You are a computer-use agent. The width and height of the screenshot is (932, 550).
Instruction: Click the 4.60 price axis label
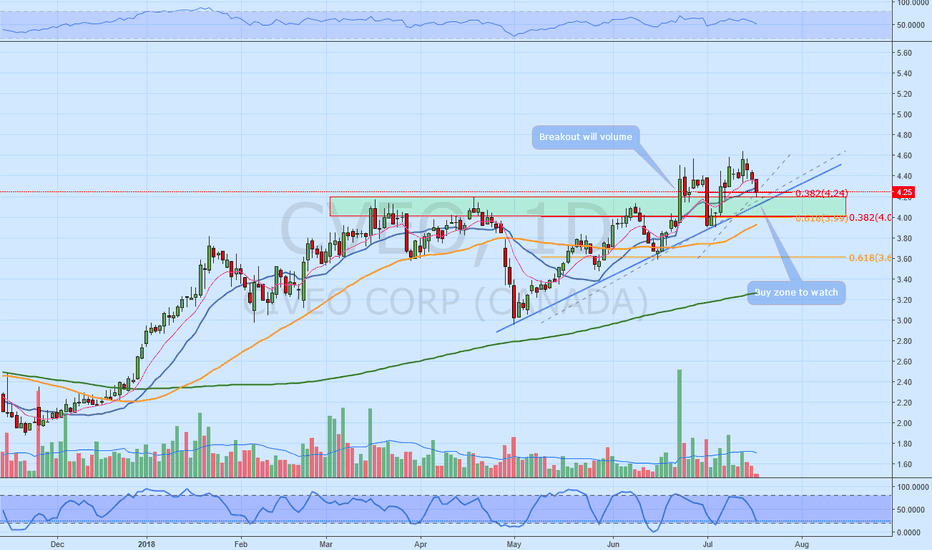903,156
